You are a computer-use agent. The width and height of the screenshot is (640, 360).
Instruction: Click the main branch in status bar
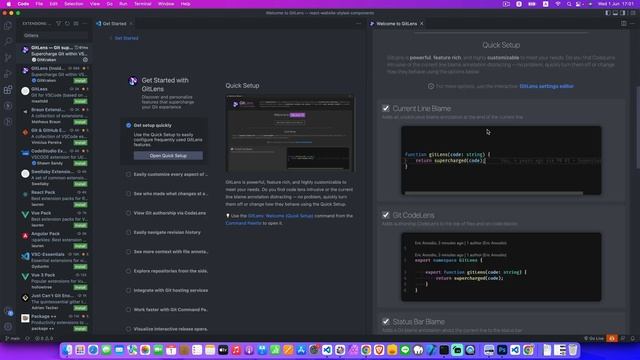tap(13, 338)
